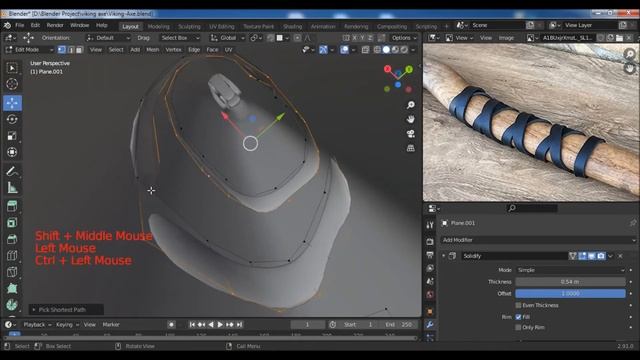Image resolution: width=640 pixels, height=360 pixels.
Task: Click the Y axis on navigation gizmo
Action: 409,69
